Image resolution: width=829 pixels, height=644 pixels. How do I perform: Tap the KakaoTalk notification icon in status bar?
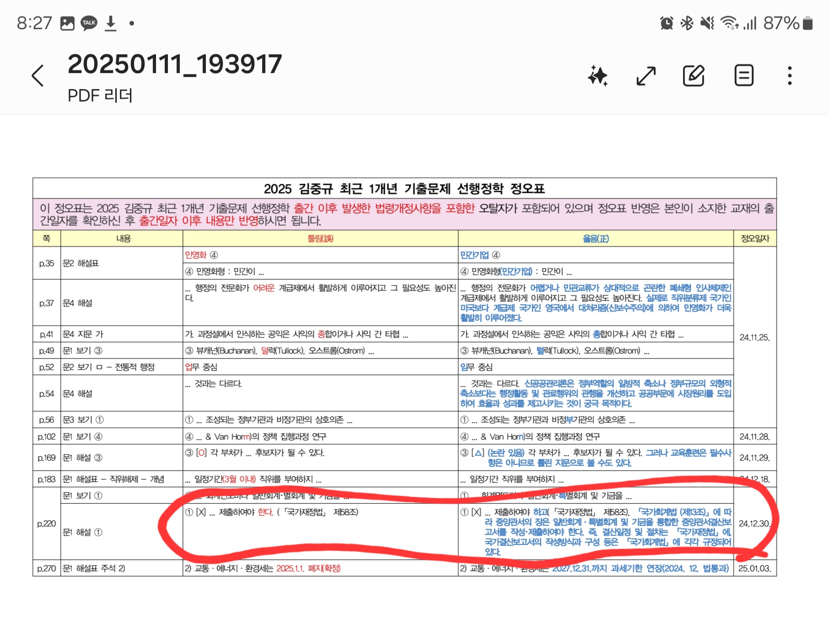[89, 23]
